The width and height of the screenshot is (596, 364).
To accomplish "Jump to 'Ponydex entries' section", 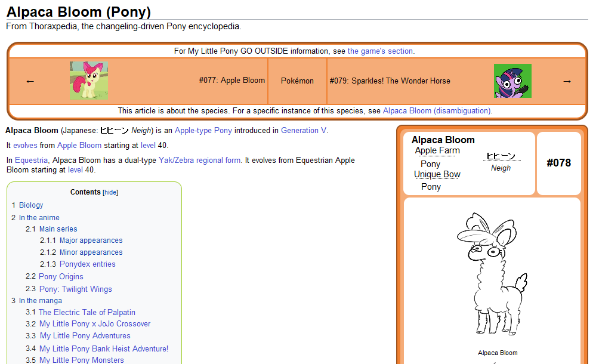I will click(x=88, y=264).
